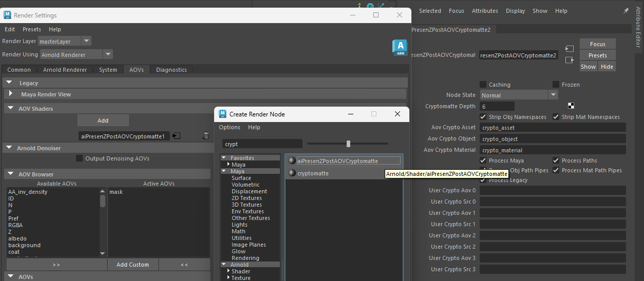The height and width of the screenshot is (281, 644).
Task: Click the checker map button for Cryptomatte Depth
Action: [x=571, y=106]
